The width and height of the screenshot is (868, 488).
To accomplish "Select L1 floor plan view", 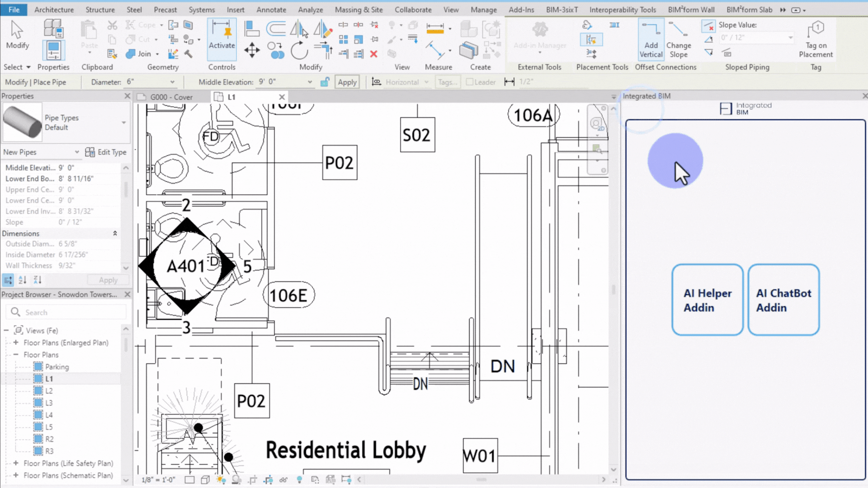I will (49, 378).
